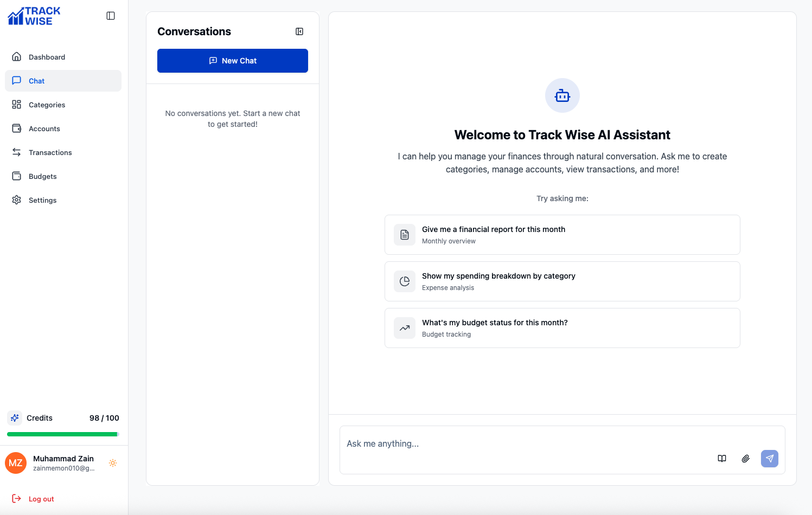This screenshot has width=812, height=515.
Task: Click the Track Wise logo
Action: click(34, 16)
